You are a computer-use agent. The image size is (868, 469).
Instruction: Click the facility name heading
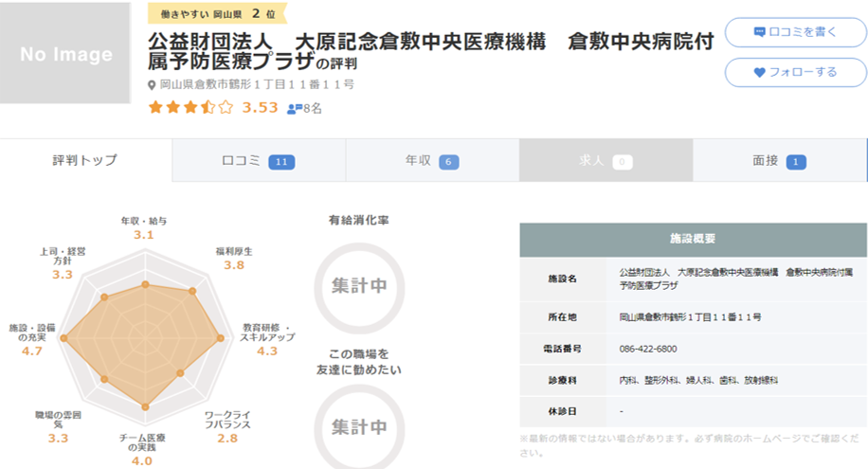coord(430,51)
